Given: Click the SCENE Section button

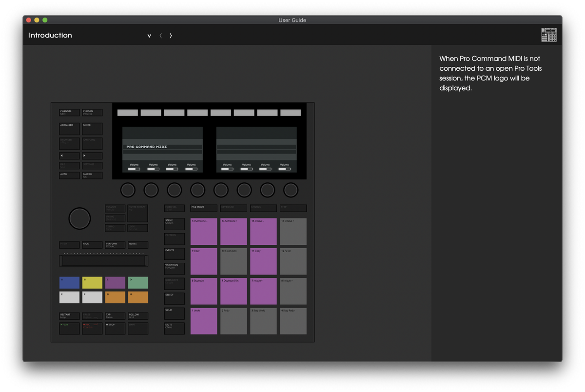Looking at the screenshot, I should [x=175, y=224].
